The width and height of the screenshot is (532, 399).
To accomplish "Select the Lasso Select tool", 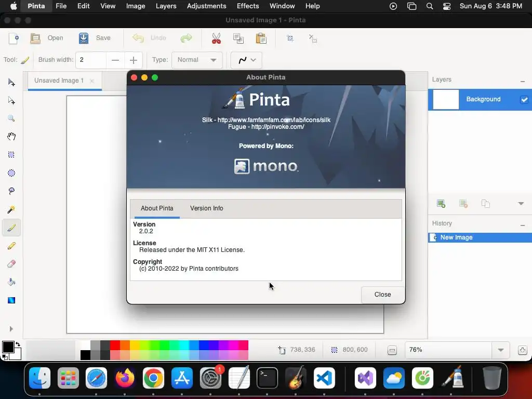I will (11, 191).
